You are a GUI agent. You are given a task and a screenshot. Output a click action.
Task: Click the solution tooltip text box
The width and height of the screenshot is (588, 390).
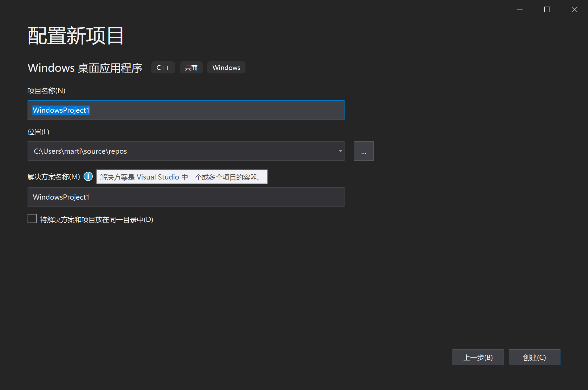[182, 177]
